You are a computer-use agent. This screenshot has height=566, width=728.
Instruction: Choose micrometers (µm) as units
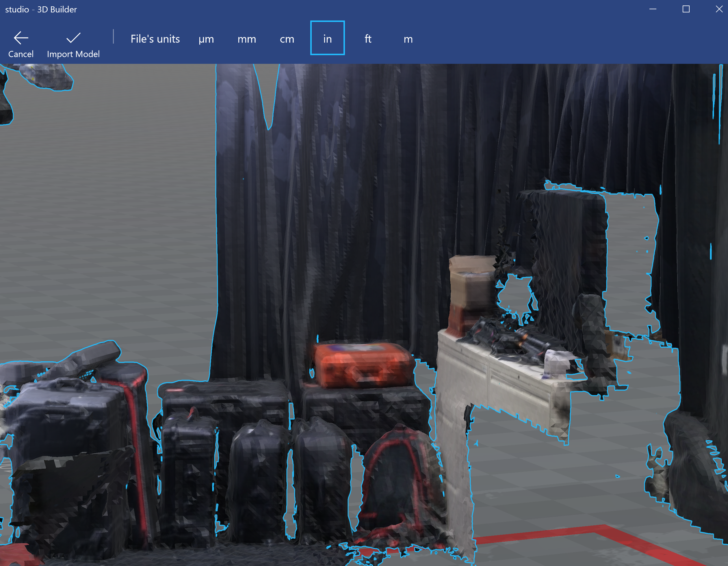click(206, 39)
